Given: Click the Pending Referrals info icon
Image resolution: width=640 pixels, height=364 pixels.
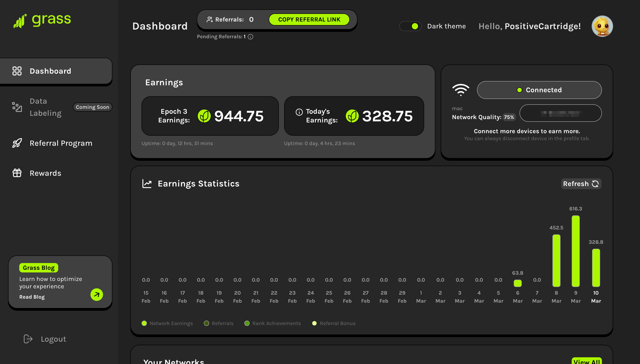Looking at the screenshot, I should click(251, 37).
